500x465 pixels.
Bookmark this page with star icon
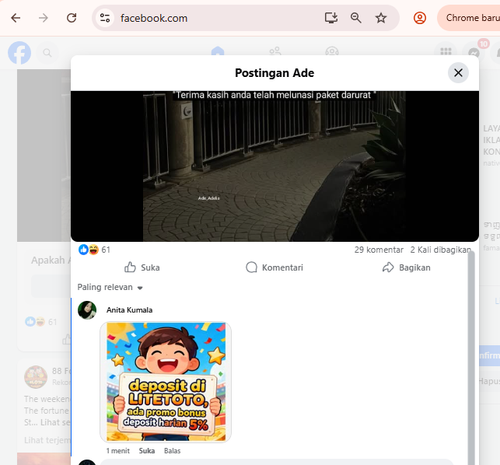pyautogui.click(x=381, y=18)
